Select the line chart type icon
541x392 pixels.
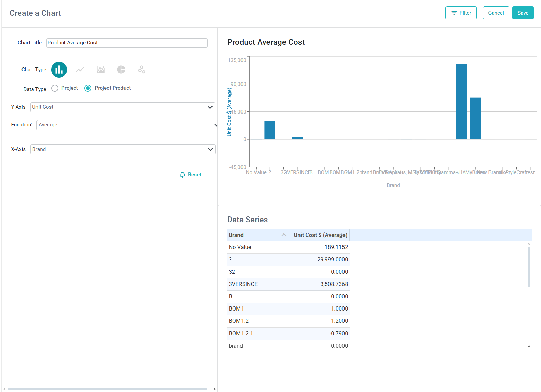(x=80, y=70)
